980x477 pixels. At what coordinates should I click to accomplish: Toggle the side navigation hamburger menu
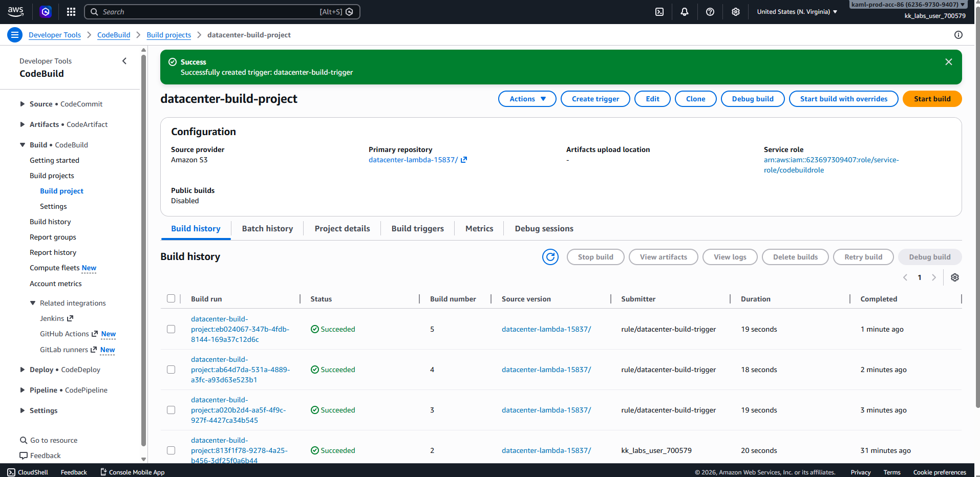[x=14, y=35]
